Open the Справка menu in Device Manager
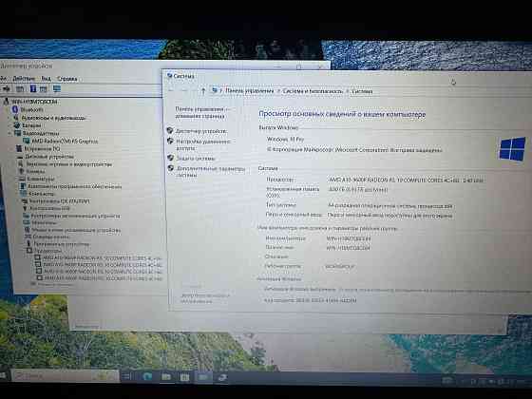Viewport: 532px width, 399px height. point(66,79)
